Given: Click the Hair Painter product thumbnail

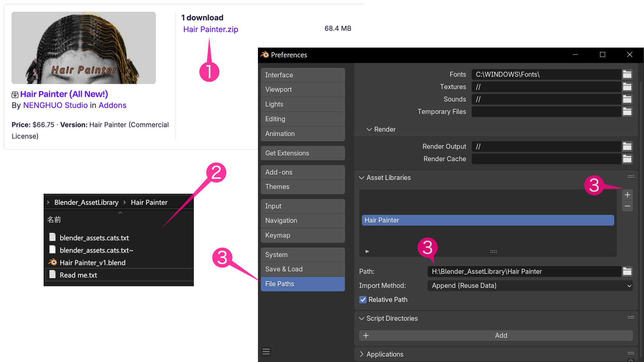Looking at the screenshot, I should 84,48.
